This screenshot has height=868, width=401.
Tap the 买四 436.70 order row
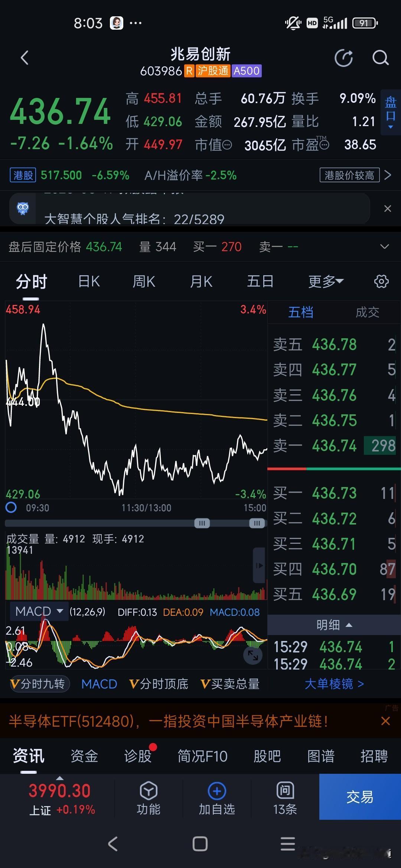334,569
